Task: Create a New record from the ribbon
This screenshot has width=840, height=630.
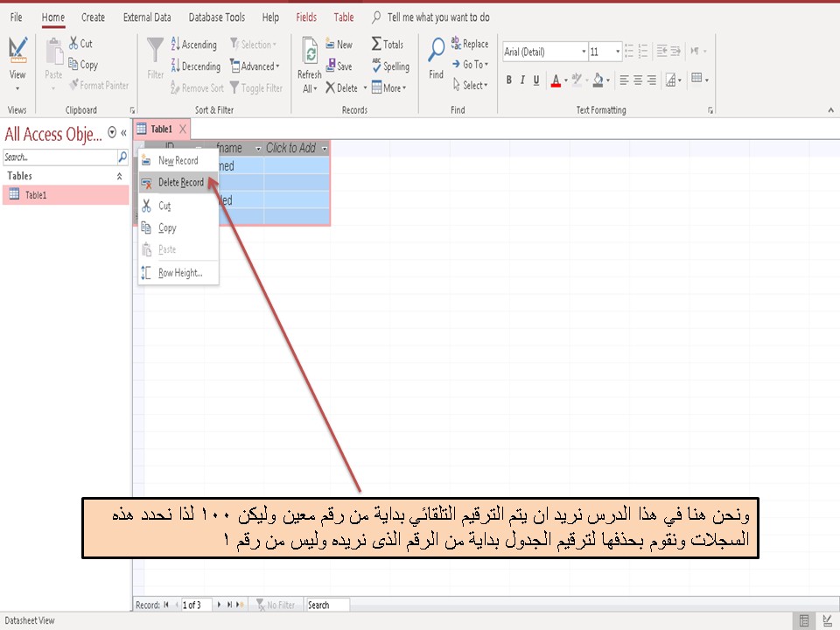Action: click(x=339, y=45)
